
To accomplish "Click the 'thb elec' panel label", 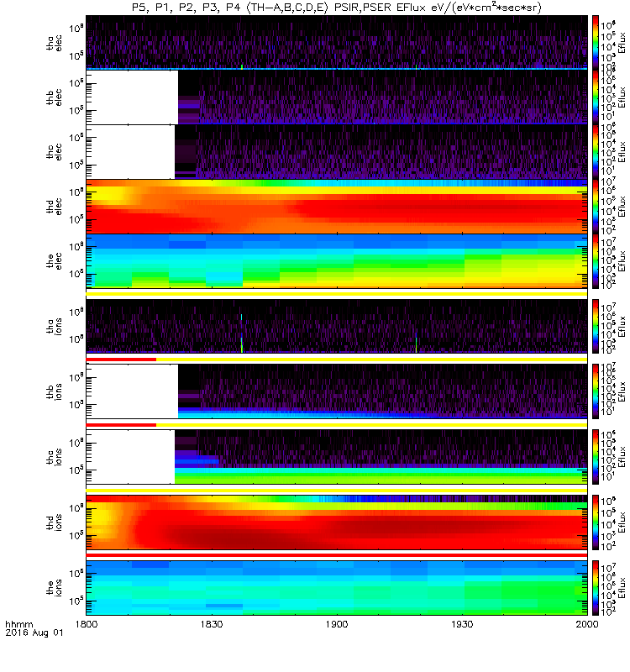I will (x=55, y=97).
